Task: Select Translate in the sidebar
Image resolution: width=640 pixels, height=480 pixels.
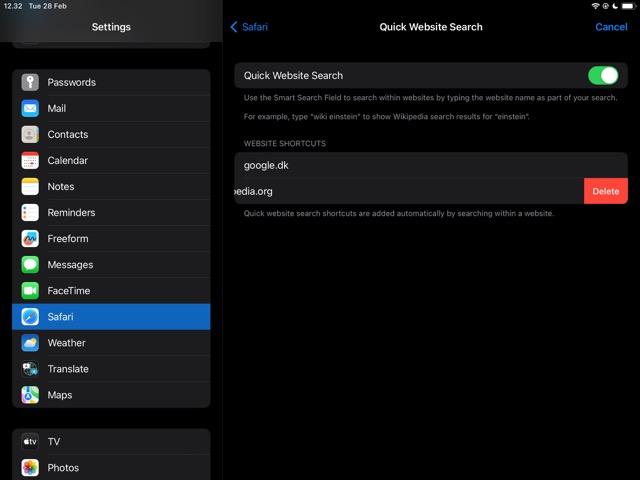Action: tap(68, 369)
